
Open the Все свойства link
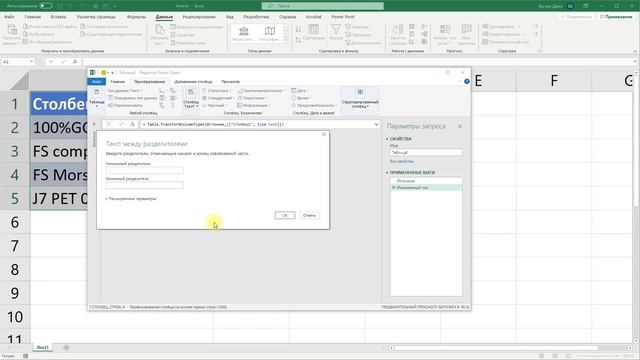pyautogui.click(x=402, y=162)
